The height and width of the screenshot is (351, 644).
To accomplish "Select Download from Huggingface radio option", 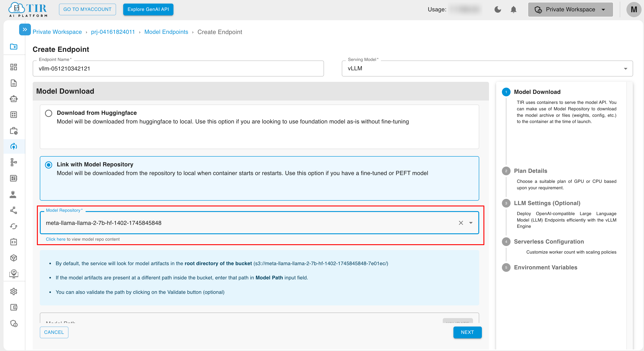I will (x=48, y=113).
